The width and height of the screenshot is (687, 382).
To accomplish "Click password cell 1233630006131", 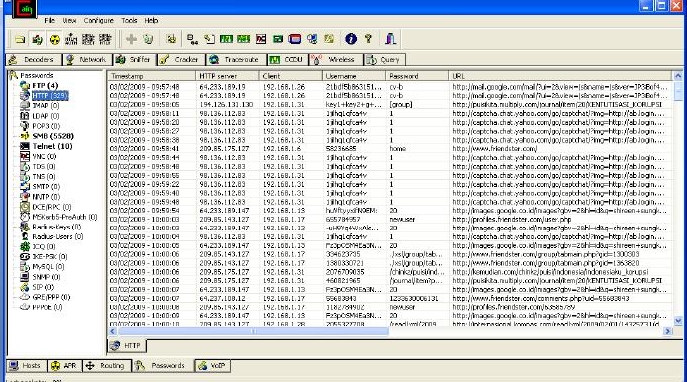I will click(414, 298).
